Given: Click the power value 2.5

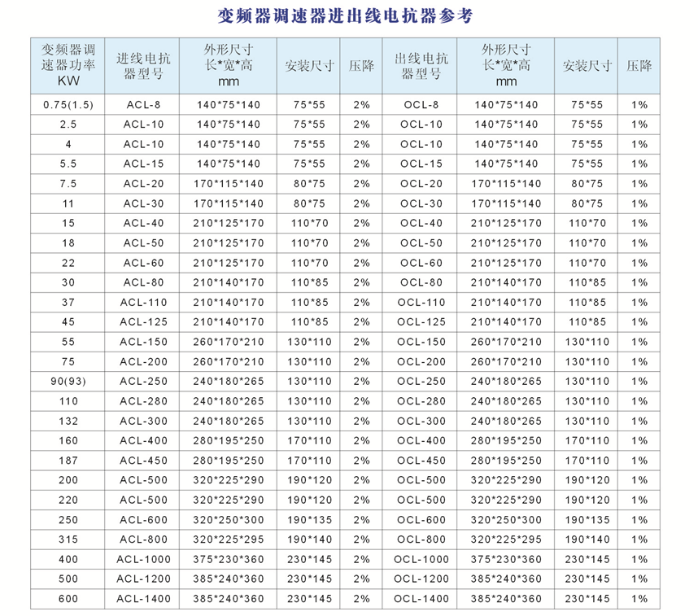Looking at the screenshot, I should point(68,125).
